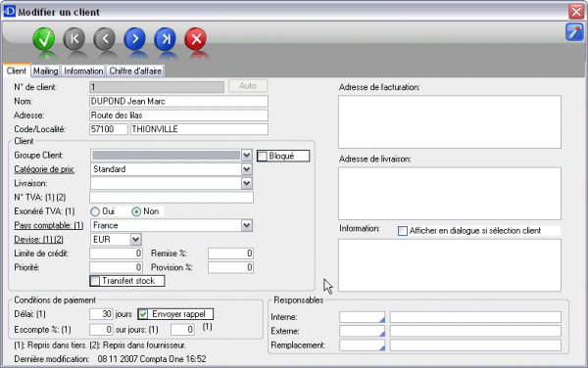Open the Chiffre d'affaire tab
The image size is (588, 368).
(x=135, y=71)
